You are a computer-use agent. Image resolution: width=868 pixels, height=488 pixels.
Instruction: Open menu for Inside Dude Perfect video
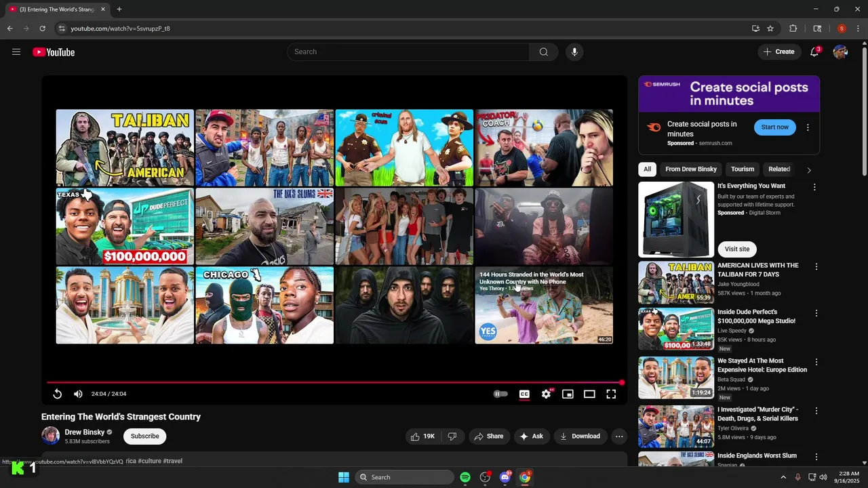click(x=816, y=314)
